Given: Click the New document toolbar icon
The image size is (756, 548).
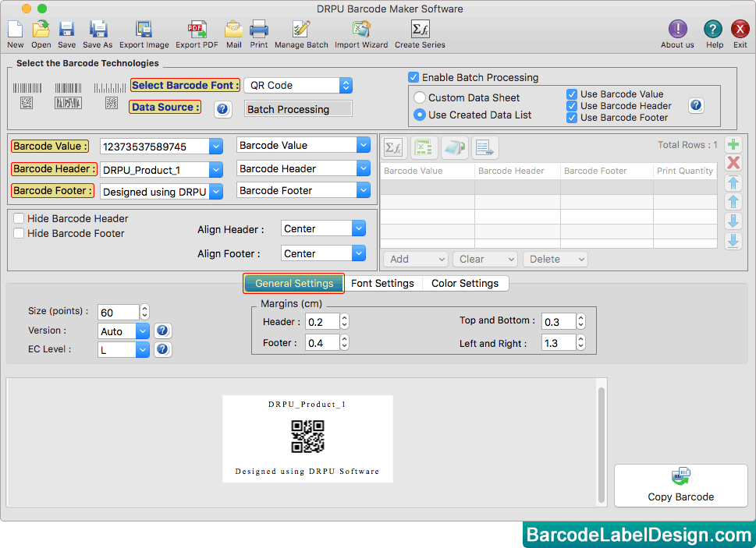Looking at the screenshot, I should [x=15, y=30].
